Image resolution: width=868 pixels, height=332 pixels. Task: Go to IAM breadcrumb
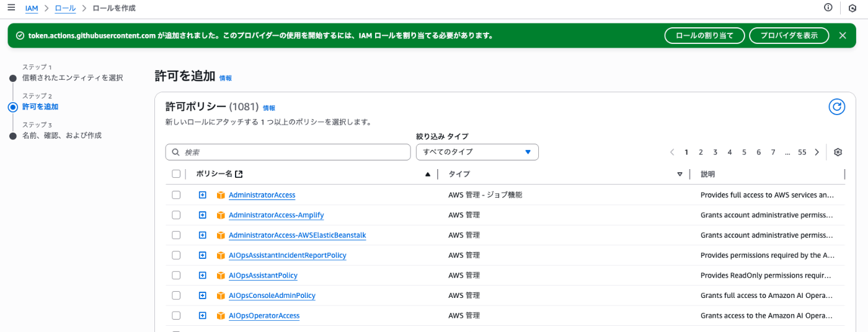[x=31, y=8]
